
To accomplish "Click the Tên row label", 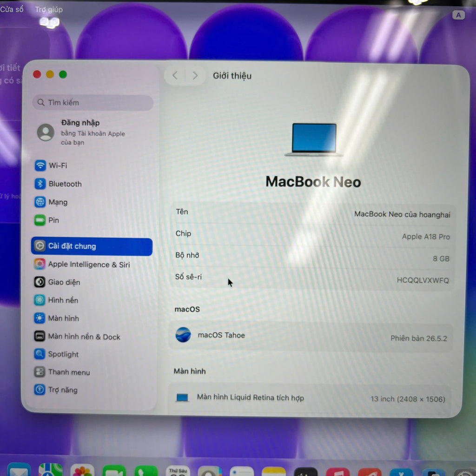I will [182, 212].
